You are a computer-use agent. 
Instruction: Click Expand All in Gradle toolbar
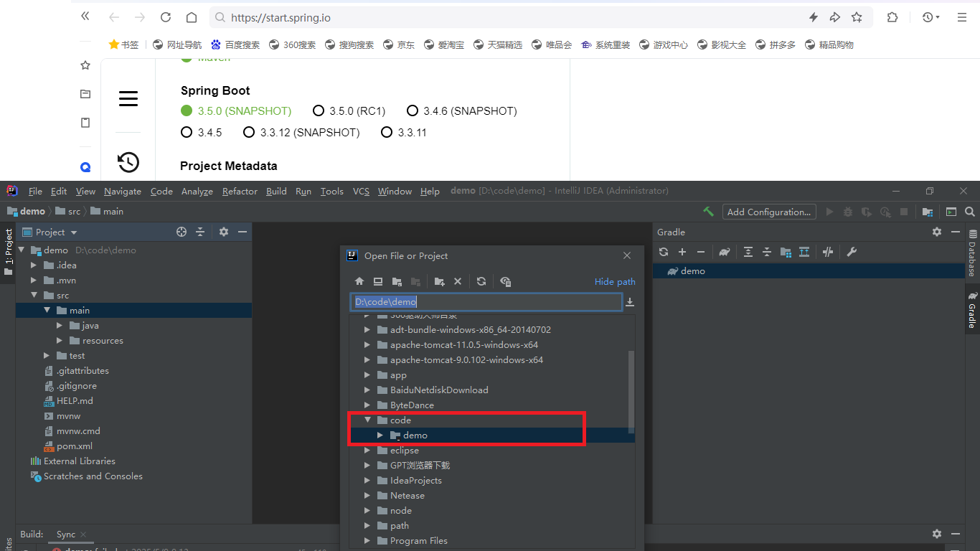pyautogui.click(x=748, y=252)
